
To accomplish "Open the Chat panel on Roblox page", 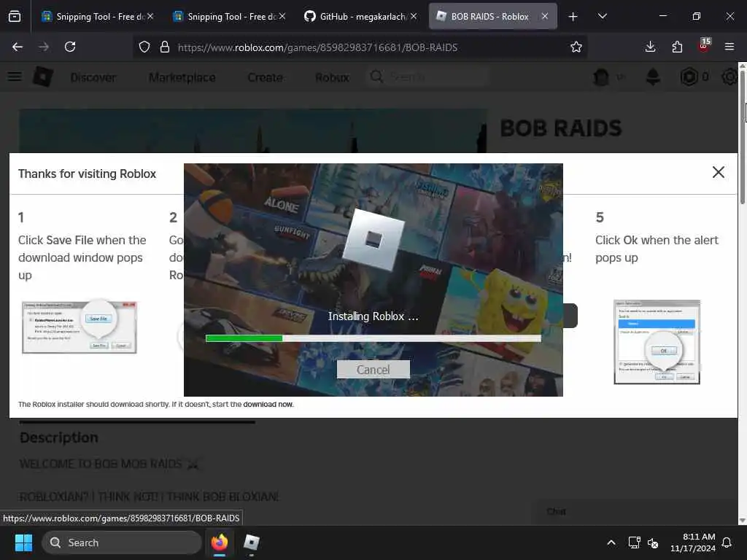I will point(556,511).
